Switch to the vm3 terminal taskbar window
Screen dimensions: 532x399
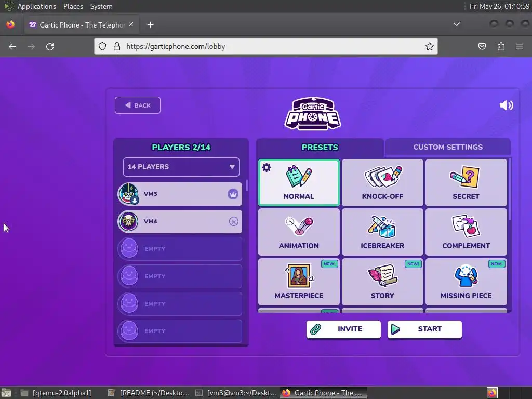click(x=236, y=393)
